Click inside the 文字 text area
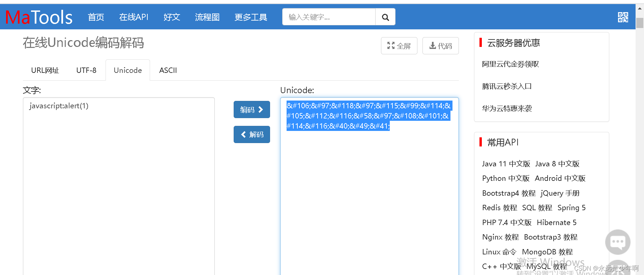Image resolution: width=644 pixels, height=275 pixels. point(119,186)
